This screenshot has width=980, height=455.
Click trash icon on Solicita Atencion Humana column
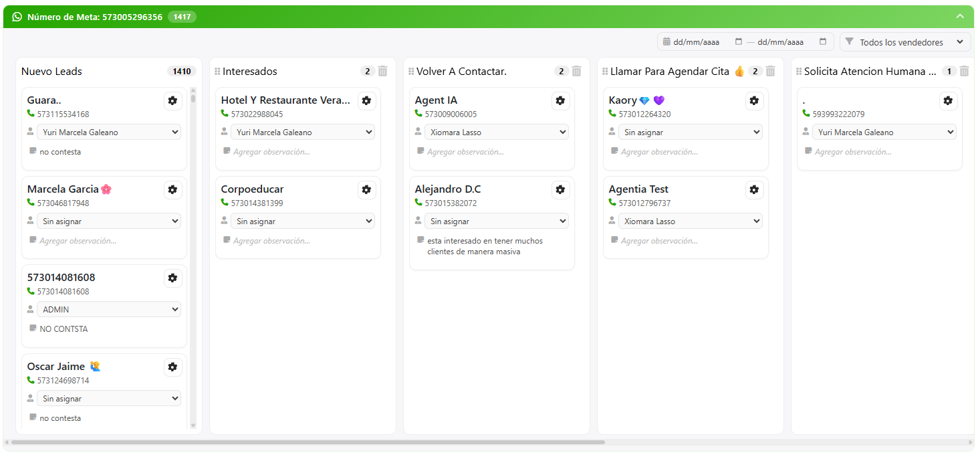[x=965, y=71]
